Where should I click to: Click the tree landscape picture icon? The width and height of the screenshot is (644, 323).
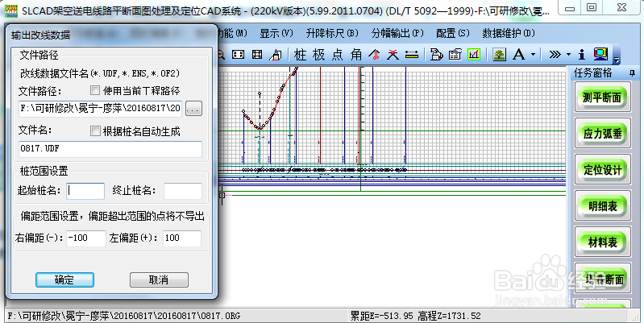coord(499,54)
